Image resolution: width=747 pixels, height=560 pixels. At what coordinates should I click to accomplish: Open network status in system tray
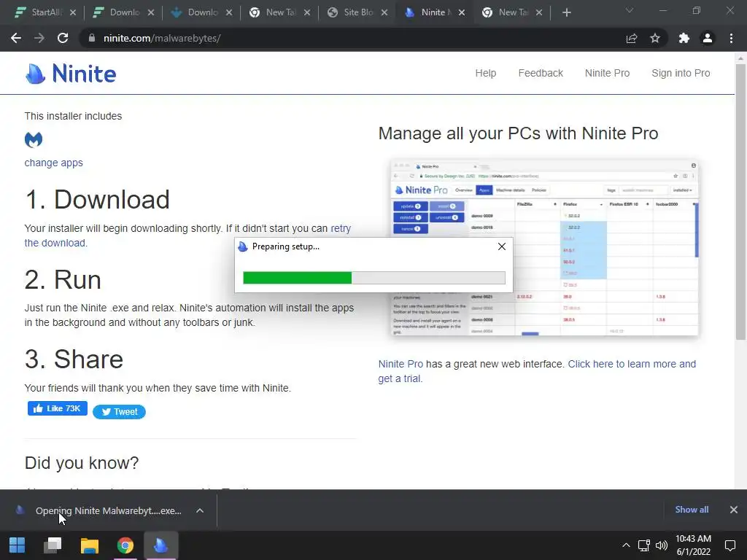tap(643, 545)
